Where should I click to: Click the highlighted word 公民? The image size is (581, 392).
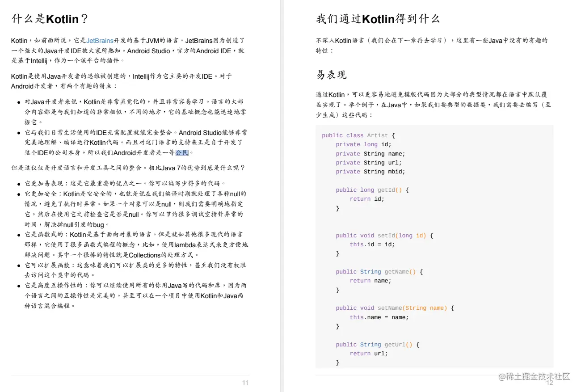[182, 152]
